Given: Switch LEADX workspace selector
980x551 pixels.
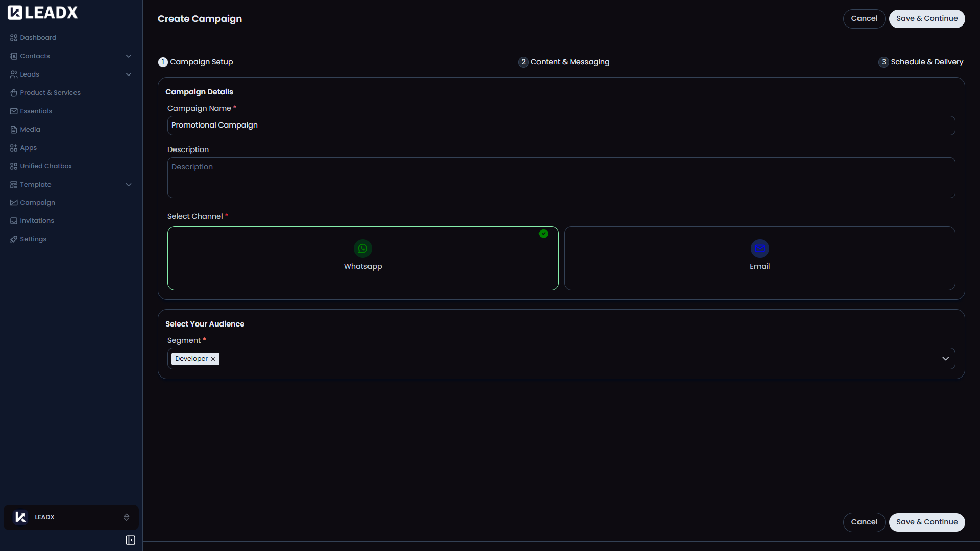Looking at the screenshot, I should click(x=71, y=517).
